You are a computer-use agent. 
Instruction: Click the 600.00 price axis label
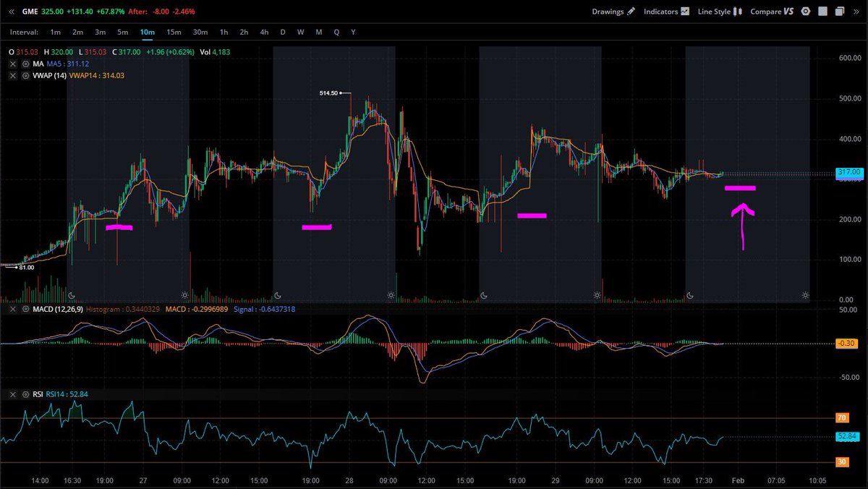[x=848, y=58]
